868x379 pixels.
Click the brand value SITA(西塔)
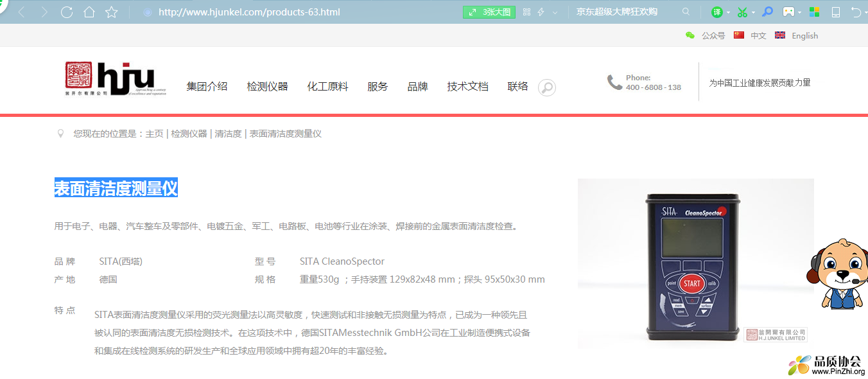121,261
